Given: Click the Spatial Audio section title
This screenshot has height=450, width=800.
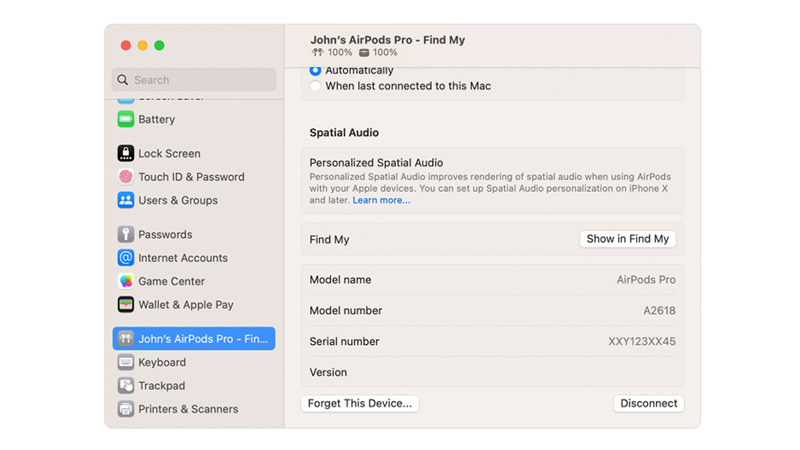Looking at the screenshot, I should click(x=344, y=133).
